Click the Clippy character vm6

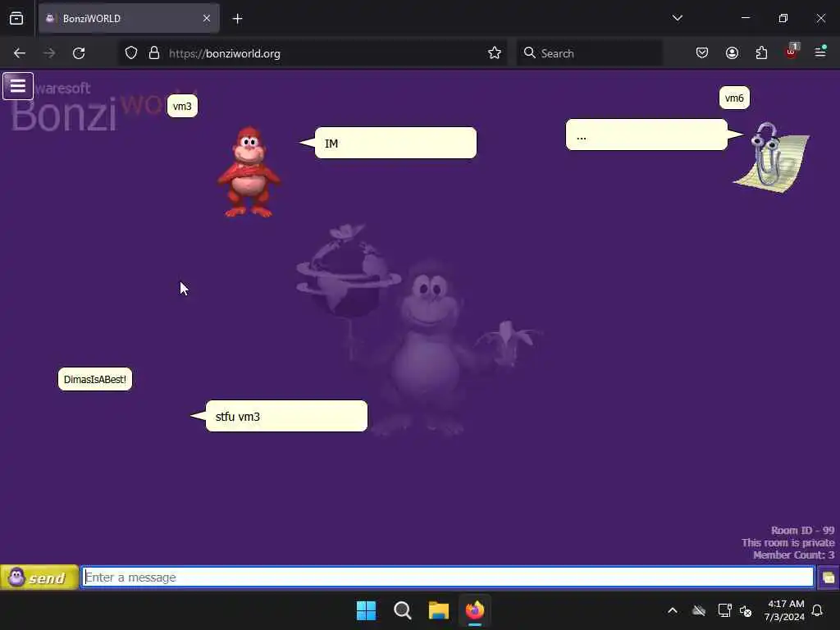pos(771,157)
